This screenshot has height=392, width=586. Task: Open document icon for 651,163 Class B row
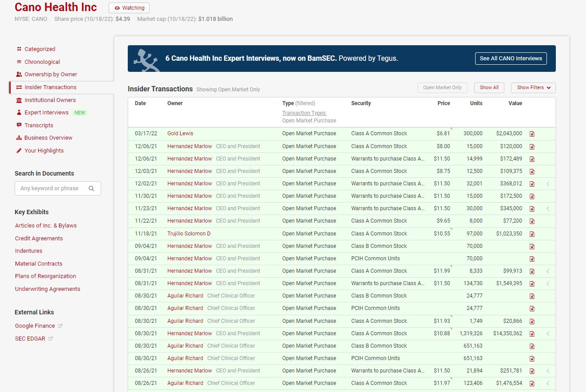click(x=532, y=346)
